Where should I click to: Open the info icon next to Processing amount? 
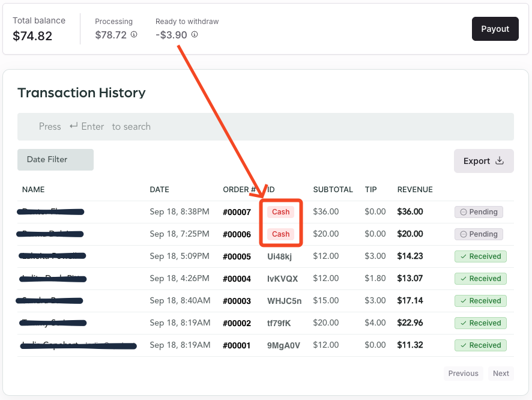point(134,34)
